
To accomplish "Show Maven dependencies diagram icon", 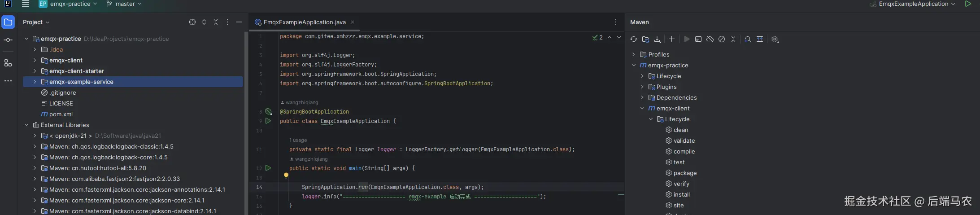I will 760,39.
